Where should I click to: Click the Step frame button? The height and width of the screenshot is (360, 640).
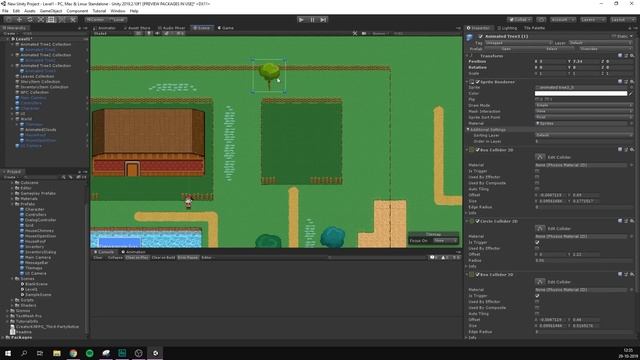323,20
